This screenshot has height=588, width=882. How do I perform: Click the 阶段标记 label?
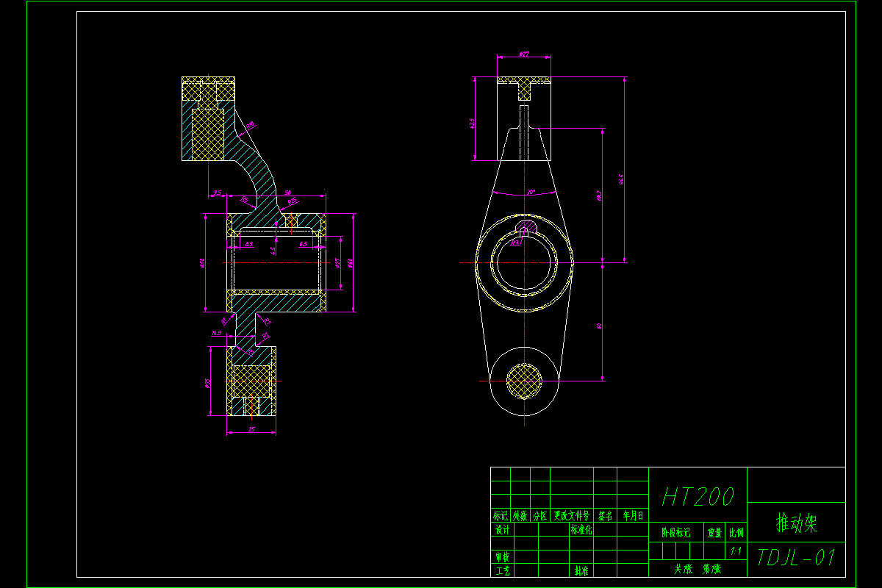tap(675, 534)
